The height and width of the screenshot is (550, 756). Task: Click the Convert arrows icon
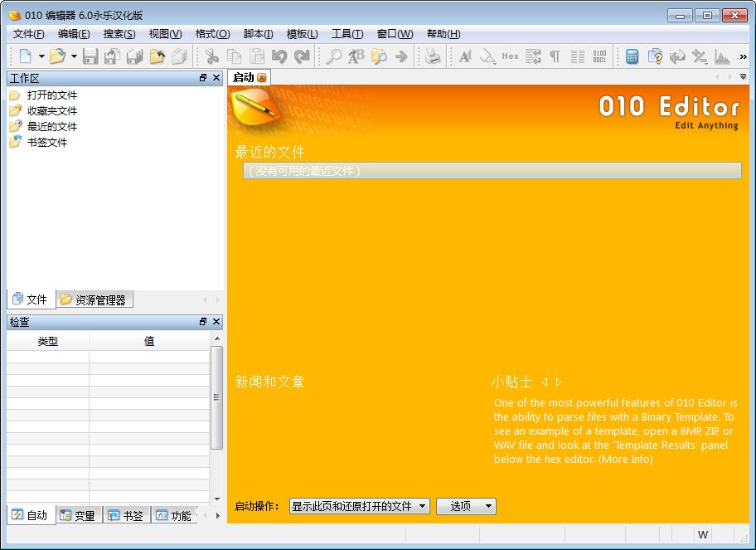[677, 56]
